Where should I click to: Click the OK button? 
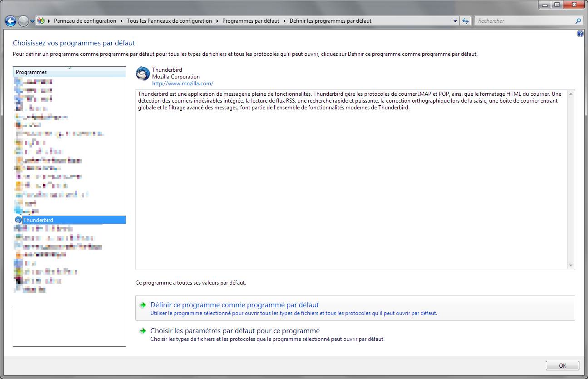[x=563, y=365]
